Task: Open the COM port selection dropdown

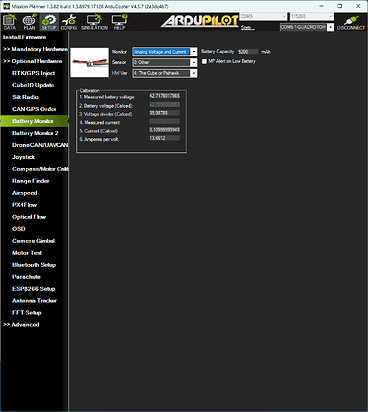Action: coord(263,16)
